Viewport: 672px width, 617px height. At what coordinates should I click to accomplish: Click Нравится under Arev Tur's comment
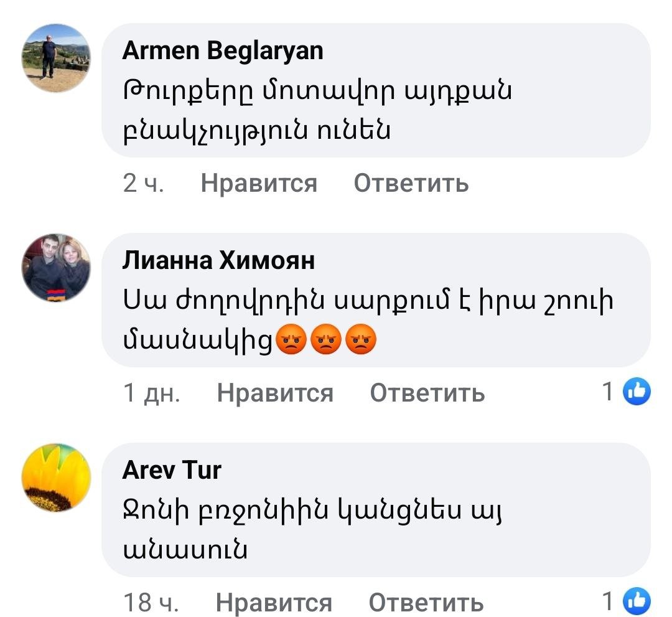click(x=274, y=603)
